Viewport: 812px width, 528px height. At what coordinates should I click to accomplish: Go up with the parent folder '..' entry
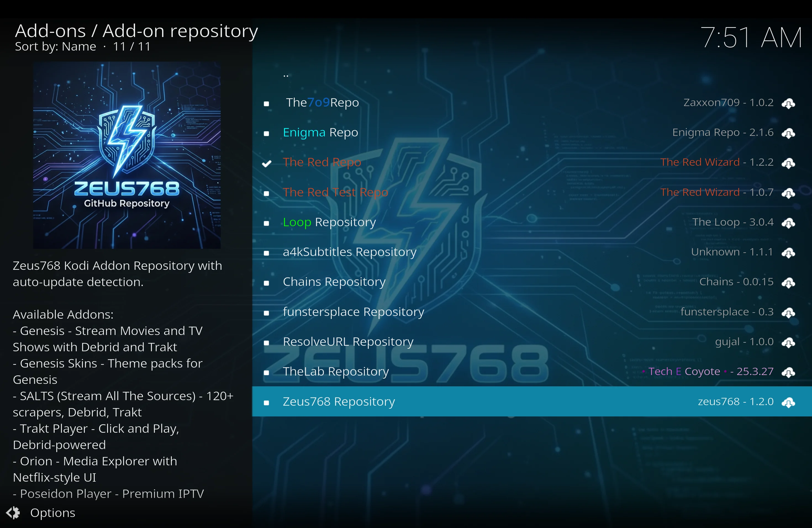[532, 73]
